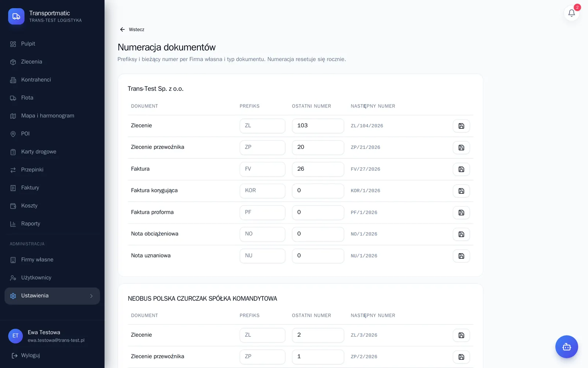Log out with Wyloguj
This screenshot has height=368, width=588.
pyautogui.click(x=26, y=355)
